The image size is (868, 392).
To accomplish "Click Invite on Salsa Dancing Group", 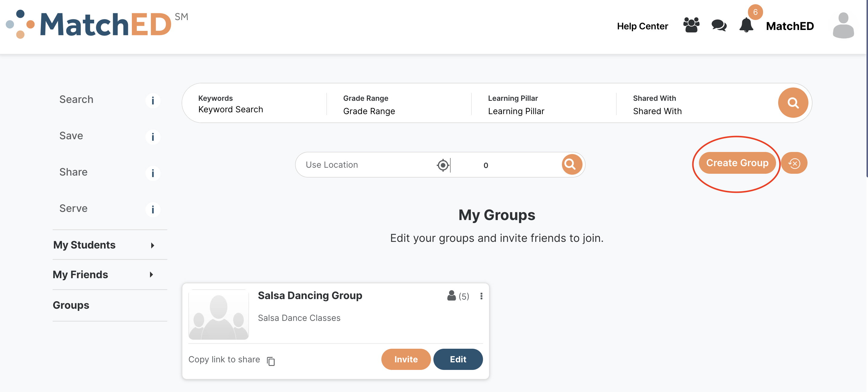I will (x=406, y=359).
